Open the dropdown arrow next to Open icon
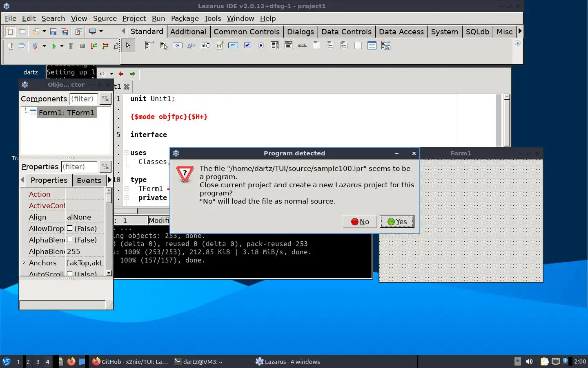This screenshot has height=368, width=588. click(x=44, y=31)
